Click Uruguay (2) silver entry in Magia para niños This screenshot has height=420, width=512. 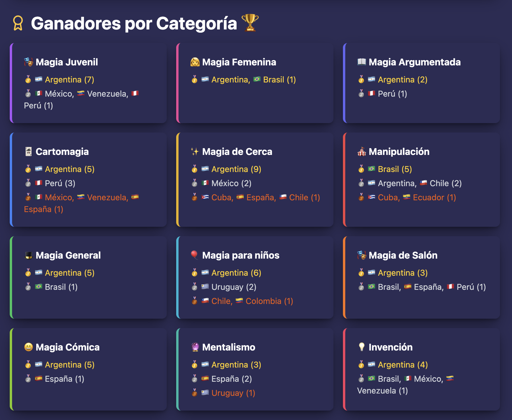tap(234, 287)
